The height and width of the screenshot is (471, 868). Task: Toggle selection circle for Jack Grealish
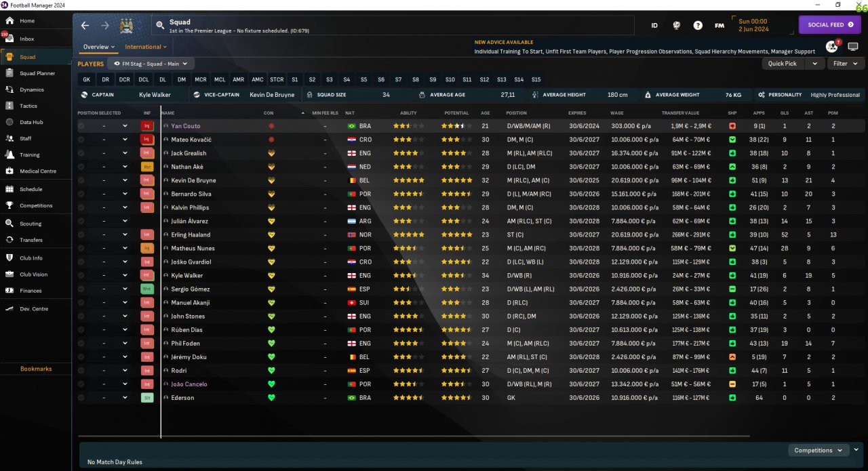[x=81, y=153]
